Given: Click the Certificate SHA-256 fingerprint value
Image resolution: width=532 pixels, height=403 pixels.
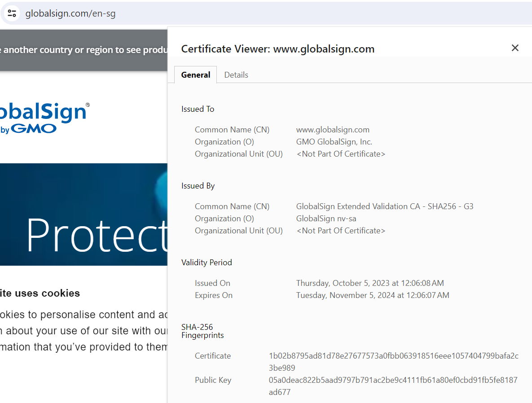Looking at the screenshot, I should (x=393, y=362).
